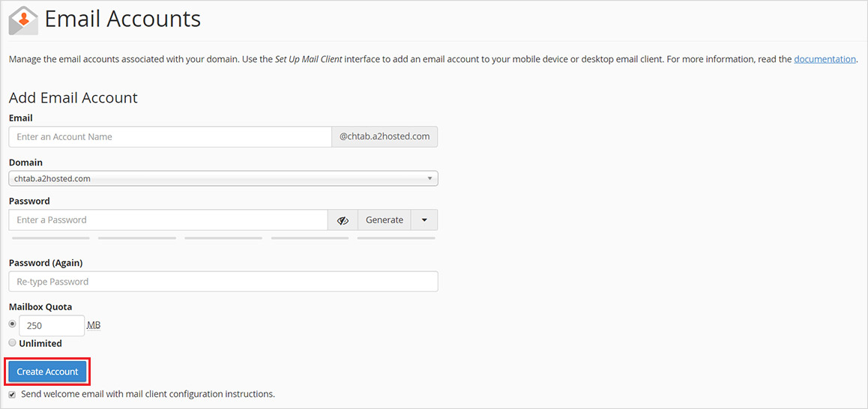
Task: Select the Re-type Password input box
Action: pos(223,282)
